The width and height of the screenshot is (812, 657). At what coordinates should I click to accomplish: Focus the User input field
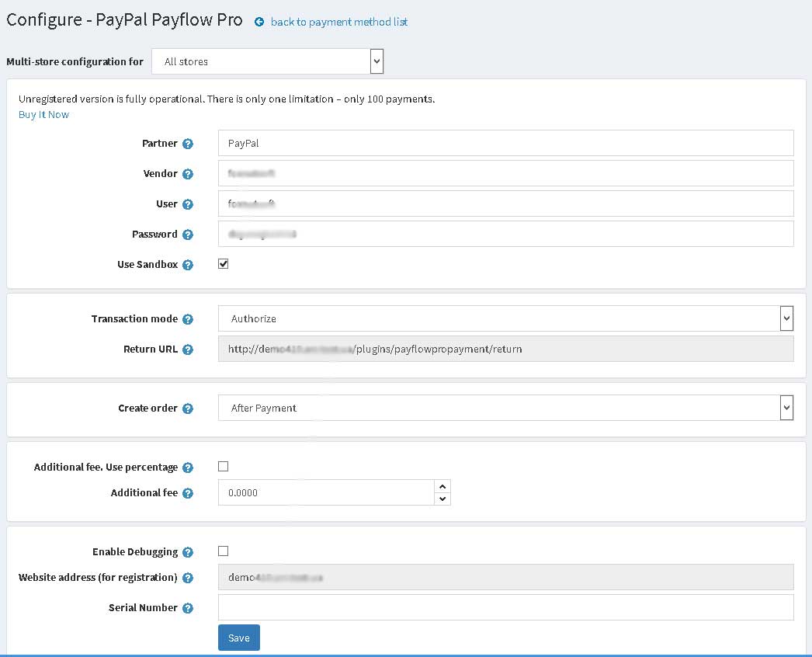pos(505,203)
